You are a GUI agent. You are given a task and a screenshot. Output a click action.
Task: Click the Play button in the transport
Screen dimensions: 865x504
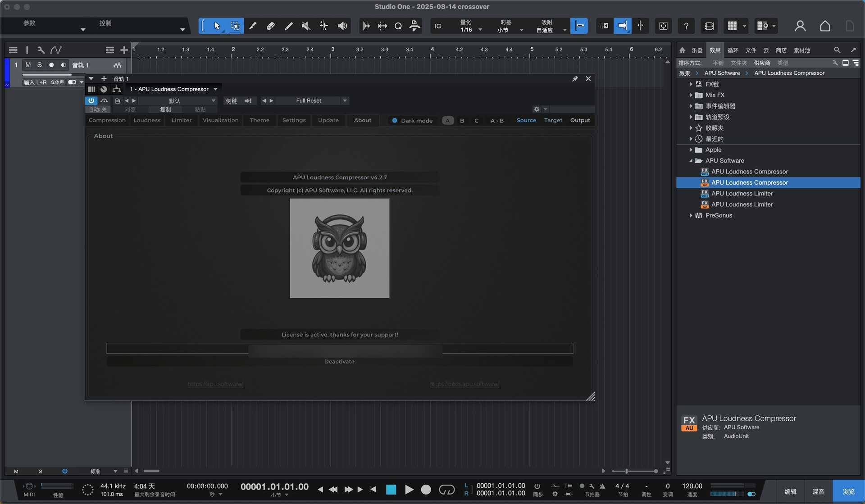(x=409, y=490)
